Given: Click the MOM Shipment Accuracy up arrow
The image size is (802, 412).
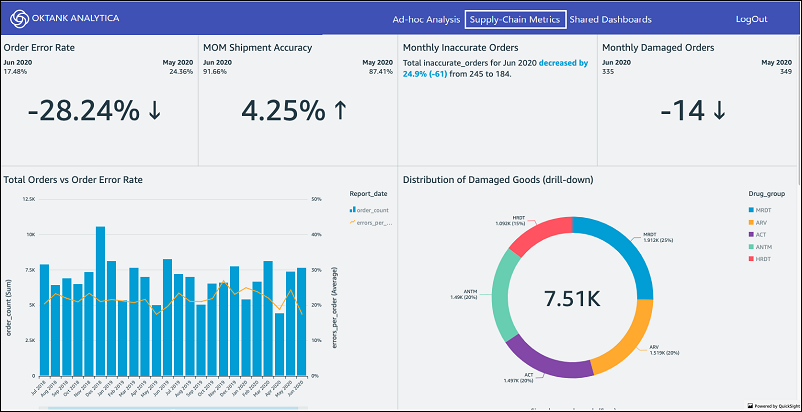Looking at the screenshot, I should [x=338, y=111].
